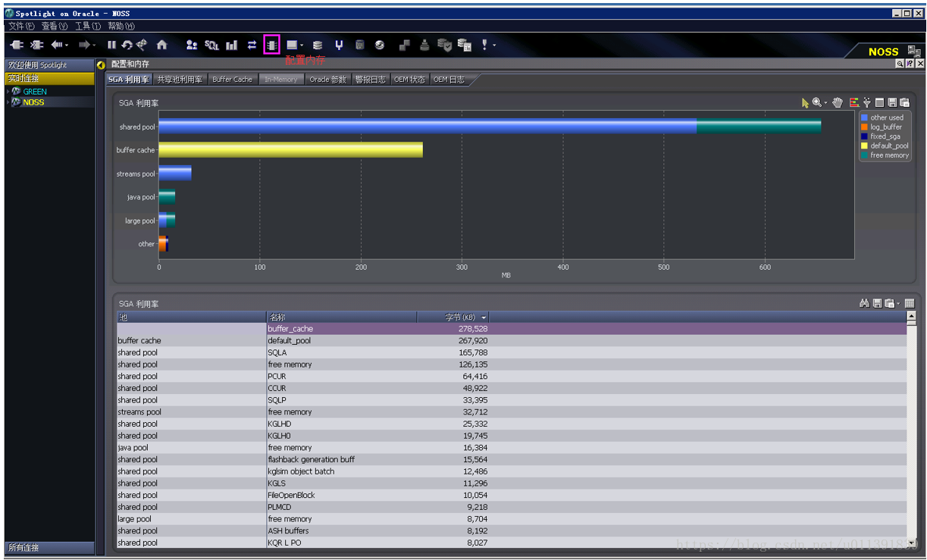Open the bar chart activity icon
The image size is (927, 560).
(x=232, y=45)
